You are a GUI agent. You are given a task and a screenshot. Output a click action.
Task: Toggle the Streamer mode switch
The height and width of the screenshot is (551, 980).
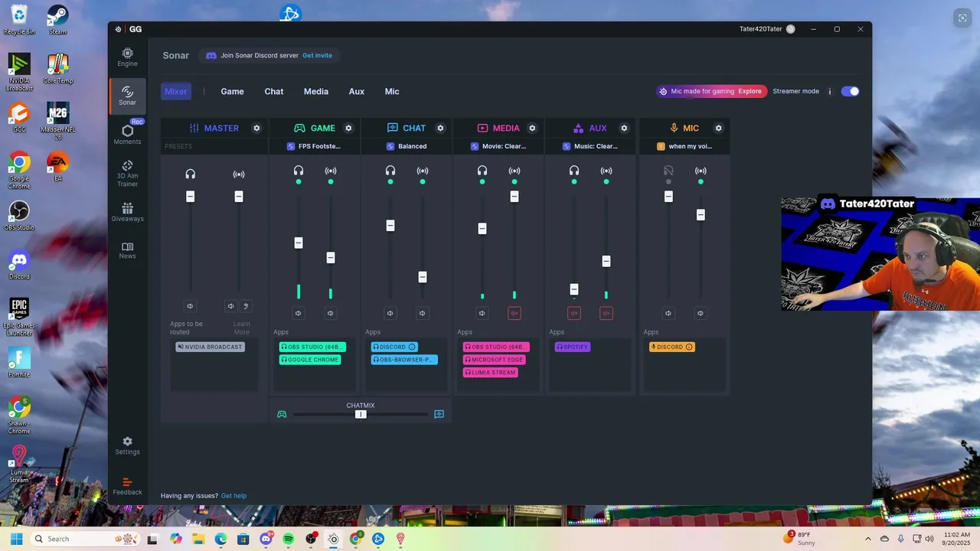[850, 91]
